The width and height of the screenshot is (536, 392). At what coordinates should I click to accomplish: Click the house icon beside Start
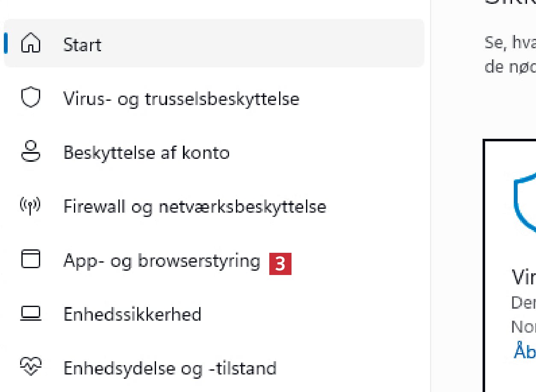tap(30, 44)
